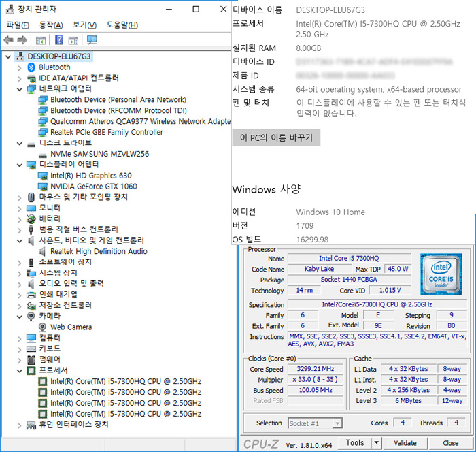The image size is (476, 454).
Task: Click the Tools button in CPU-Z
Action: [355, 442]
